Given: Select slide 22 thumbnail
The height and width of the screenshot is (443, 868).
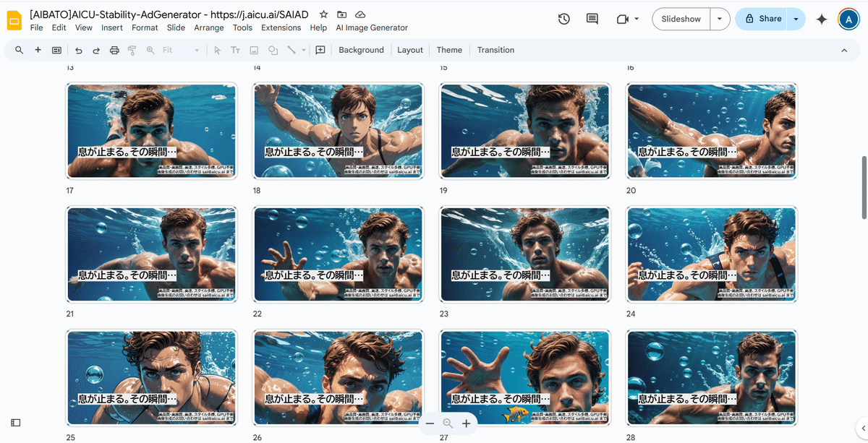Looking at the screenshot, I should tap(338, 254).
